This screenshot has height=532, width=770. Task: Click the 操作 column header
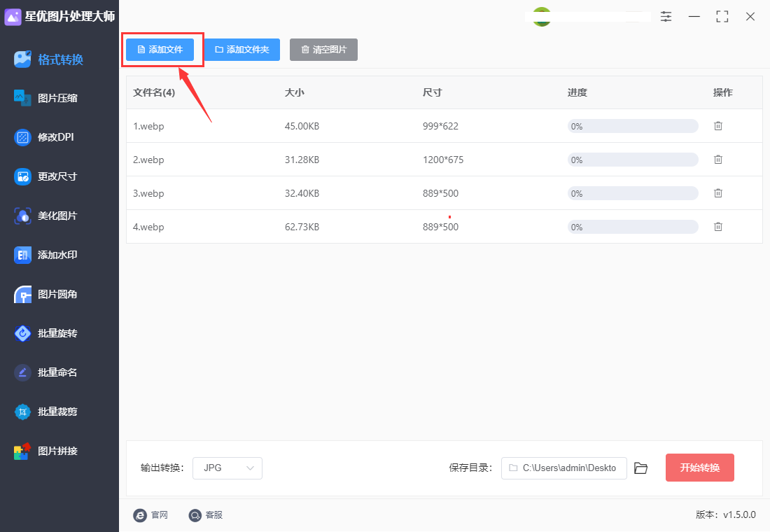point(723,92)
